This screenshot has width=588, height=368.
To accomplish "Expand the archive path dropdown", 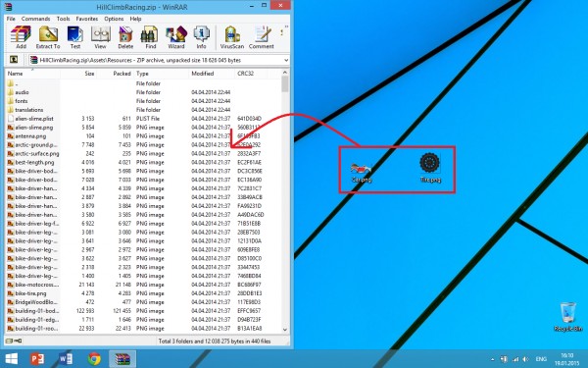I will point(286,60).
